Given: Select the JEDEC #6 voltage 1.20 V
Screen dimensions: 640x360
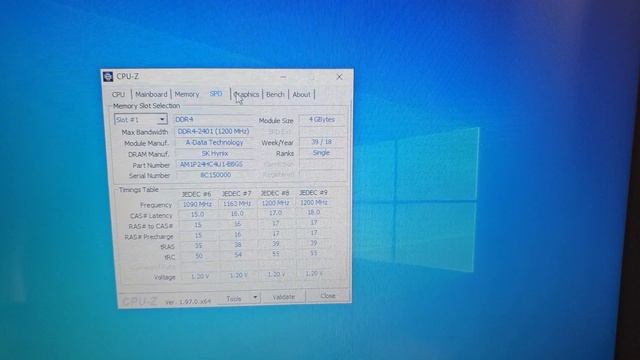Looking at the screenshot, I should 200,276.
